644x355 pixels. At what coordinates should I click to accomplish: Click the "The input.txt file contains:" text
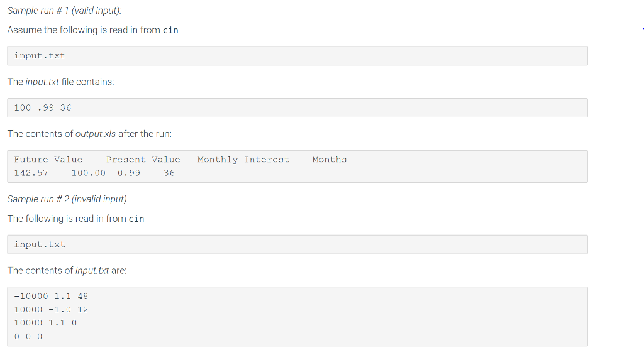point(60,82)
